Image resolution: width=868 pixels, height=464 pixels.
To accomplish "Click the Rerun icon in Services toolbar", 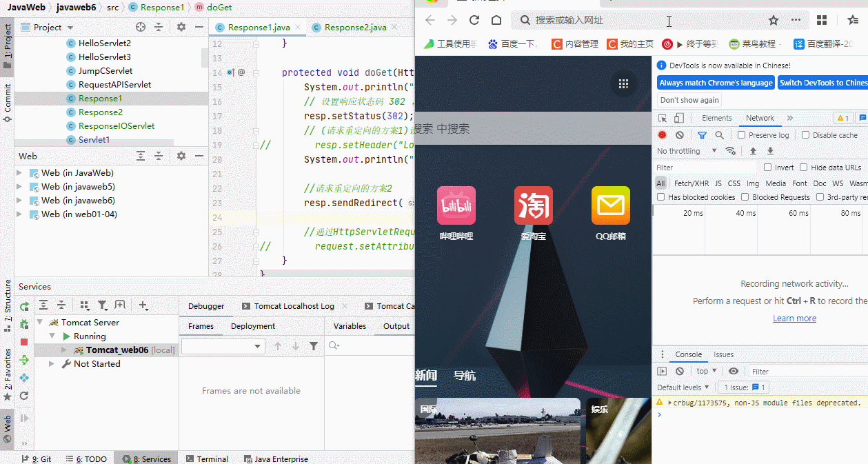I will coord(24,306).
